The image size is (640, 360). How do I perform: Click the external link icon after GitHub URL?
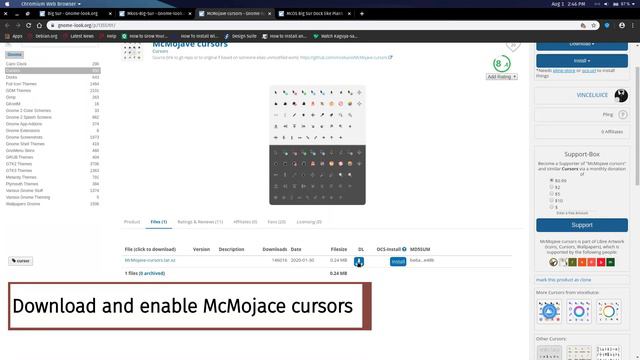[x=390, y=58]
